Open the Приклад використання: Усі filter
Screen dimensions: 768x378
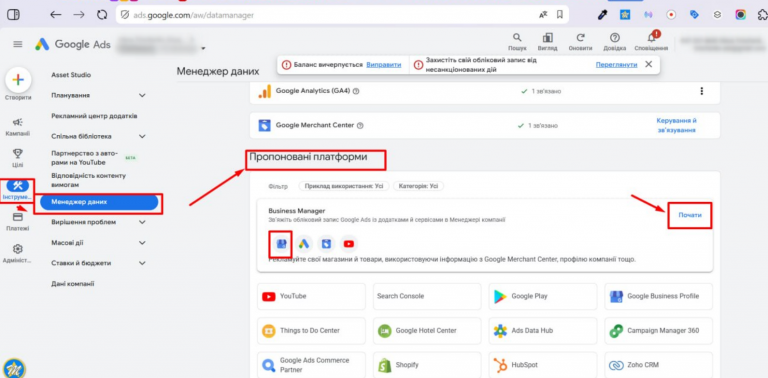(344, 187)
